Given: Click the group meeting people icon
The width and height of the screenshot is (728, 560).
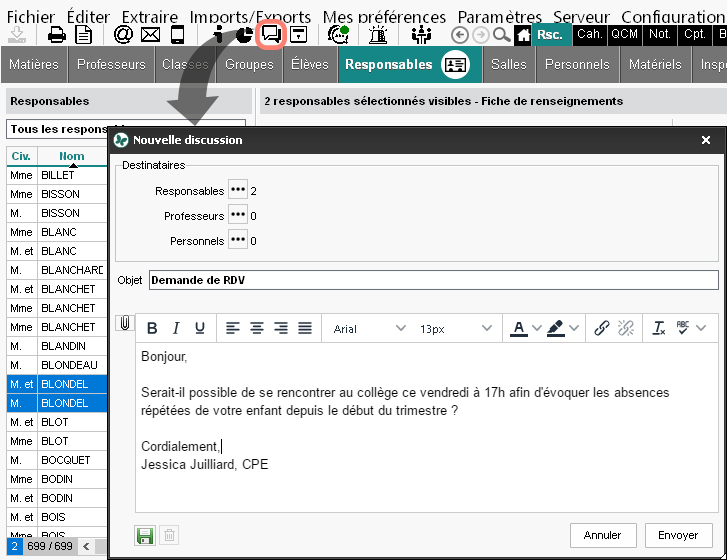Looking at the screenshot, I should tap(421, 35).
